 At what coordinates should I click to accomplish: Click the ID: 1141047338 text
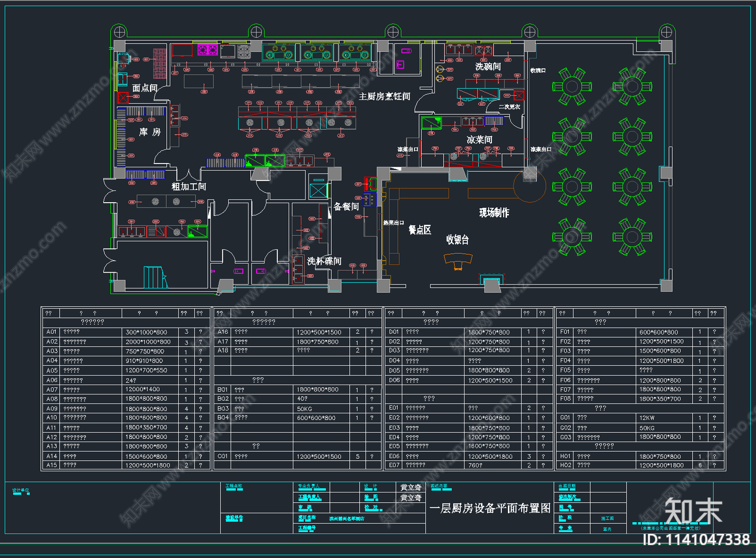(696, 540)
